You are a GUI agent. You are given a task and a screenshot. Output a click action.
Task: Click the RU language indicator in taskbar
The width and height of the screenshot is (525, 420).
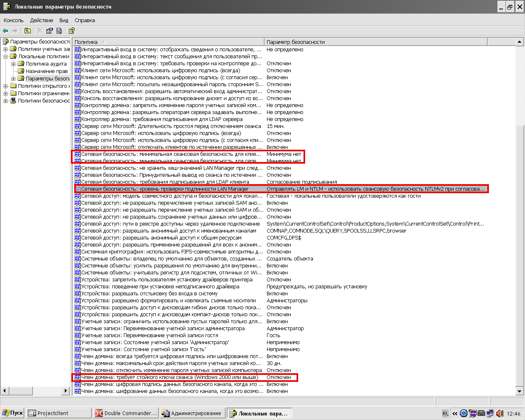445,413
